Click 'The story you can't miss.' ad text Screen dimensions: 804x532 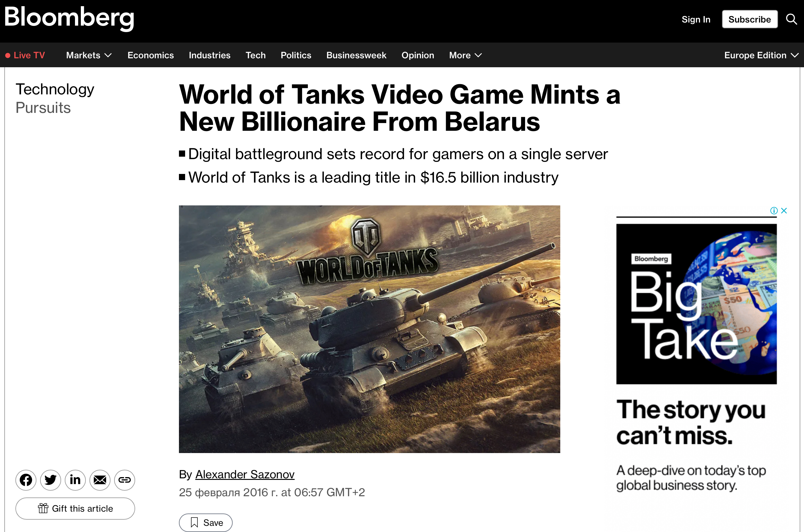point(691,423)
